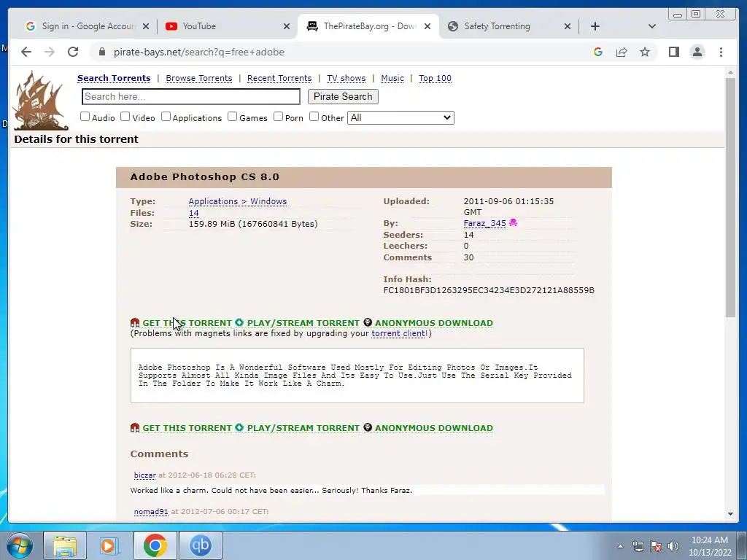The height and width of the screenshot is (560, 747).
Task: Open the Windows Start menu
Action: point(19,545)
